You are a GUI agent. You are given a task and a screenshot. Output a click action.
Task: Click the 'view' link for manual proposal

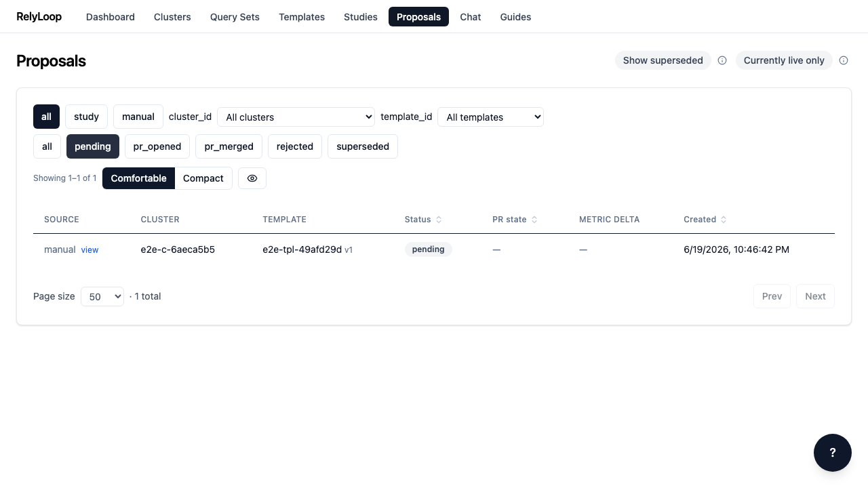point(90,250)
